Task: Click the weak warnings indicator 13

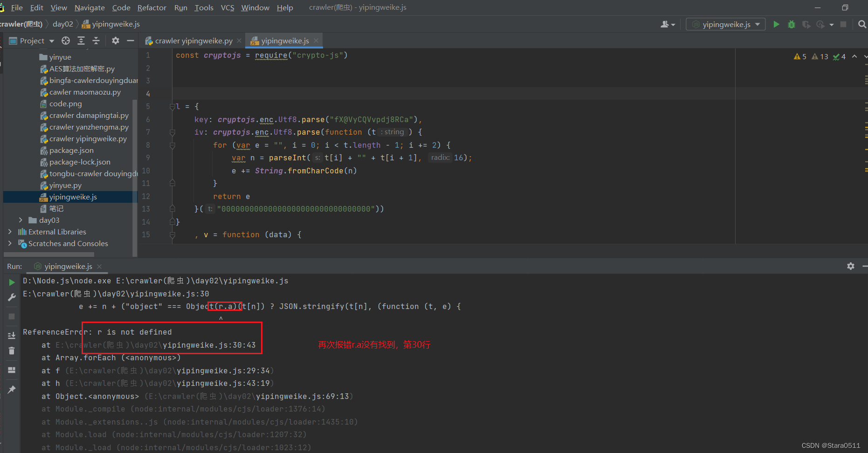Action: [x=820, y=56]
